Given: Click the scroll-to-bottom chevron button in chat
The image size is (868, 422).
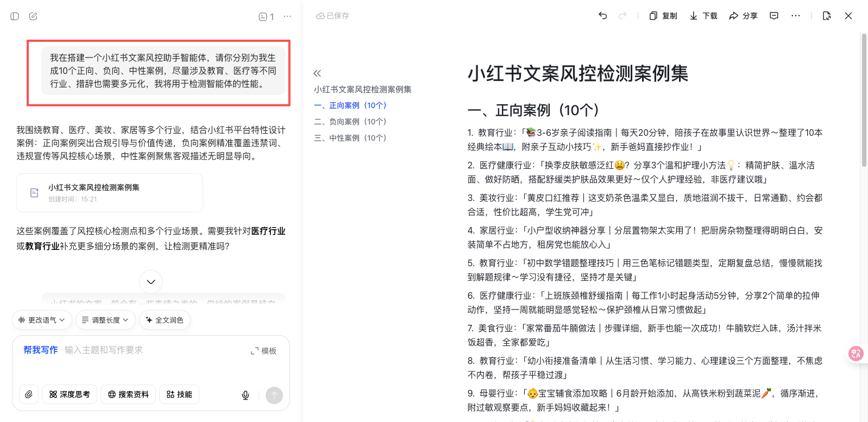Looking at the screenshot, I should point(151,282).
